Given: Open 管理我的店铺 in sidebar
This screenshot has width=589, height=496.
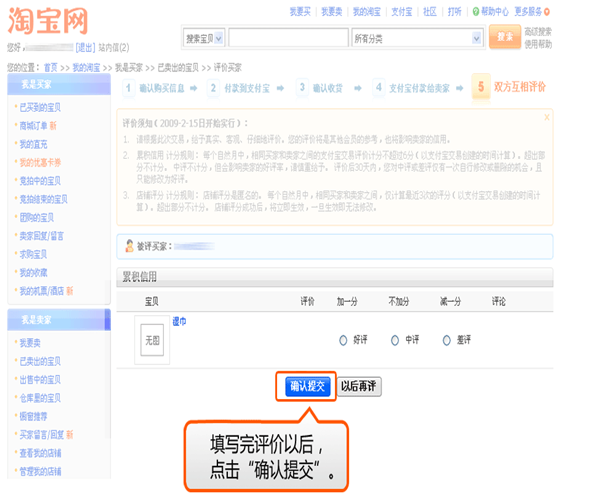Looking at the screenshot, I should 40,472.
